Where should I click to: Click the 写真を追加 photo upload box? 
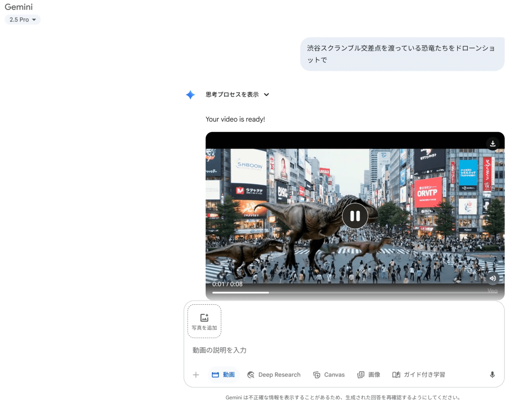[204, 321]
